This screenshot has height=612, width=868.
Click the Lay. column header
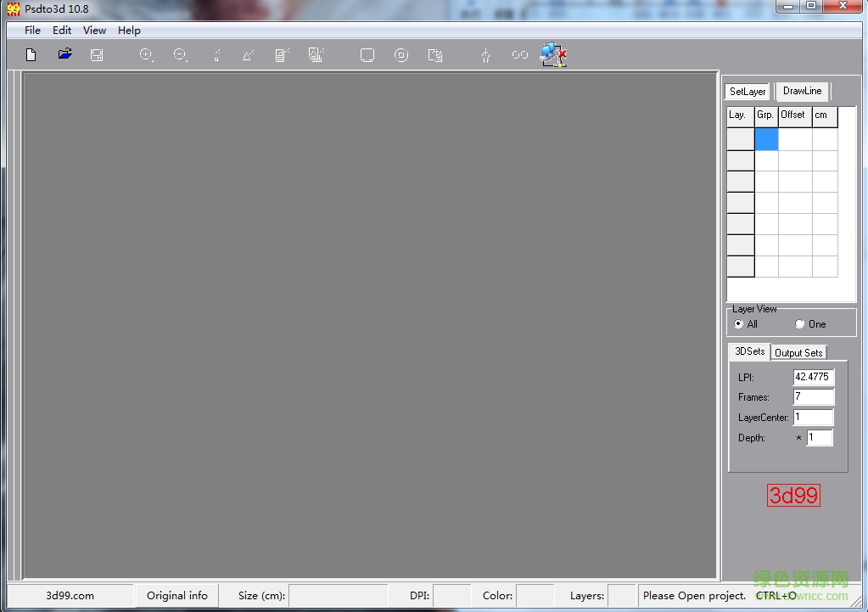click(740, 116)
